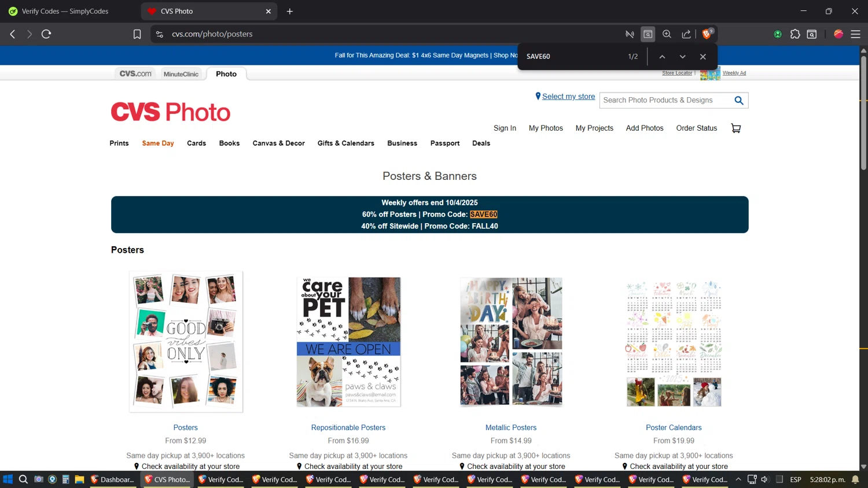Click the find-in-page toolbar icon
Viewport: 868px width, 488px height.
click(x=648, y=34)
